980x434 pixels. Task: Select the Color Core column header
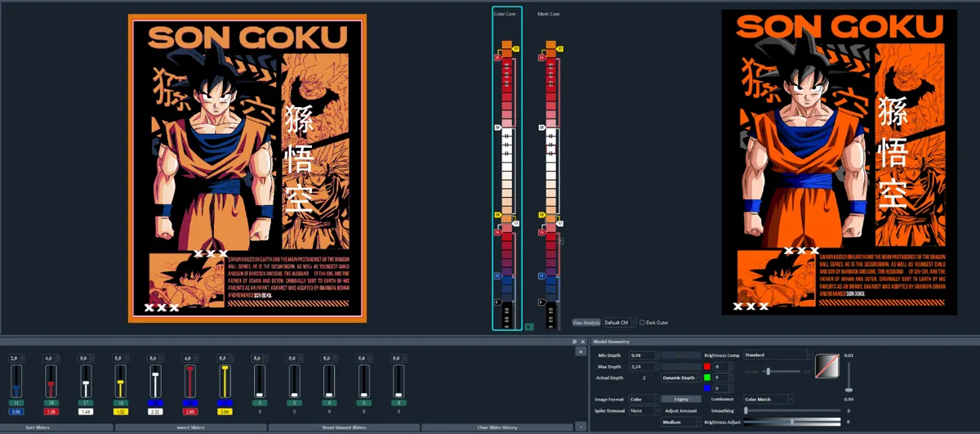point(503,13)
